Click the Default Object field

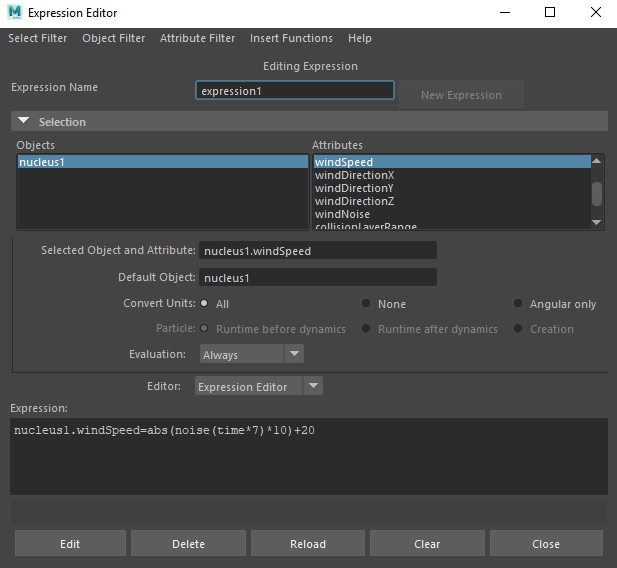(318, 277)
